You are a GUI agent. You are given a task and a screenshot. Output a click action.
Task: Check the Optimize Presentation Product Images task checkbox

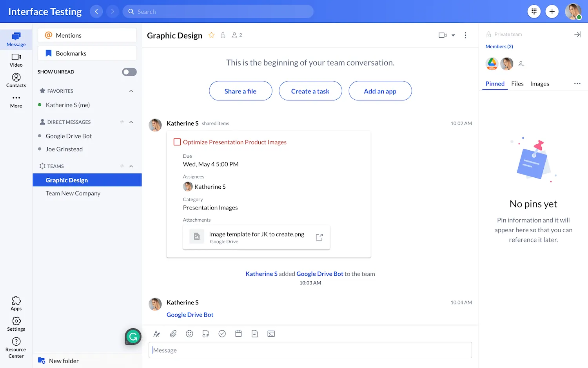tap(177, 142)
